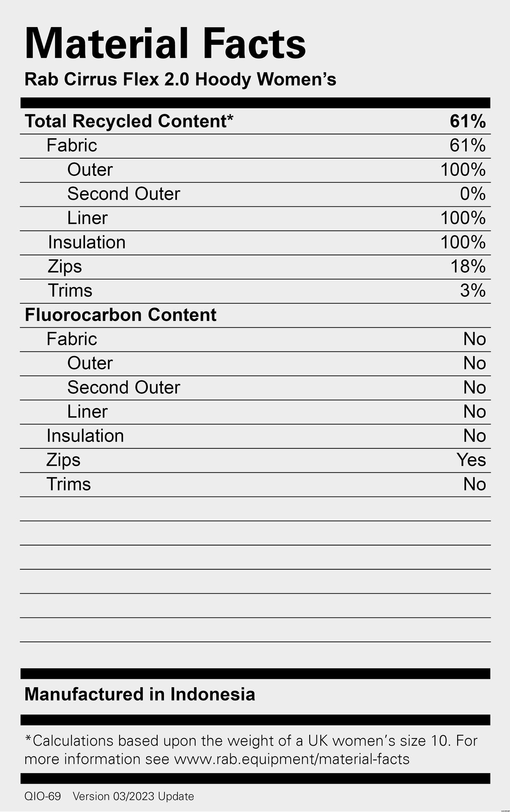Image resolution: width=510 pixels, height=812 pixels.
Task: Click the fluorocarbon Insulation No value
Action: pos(474,436)
